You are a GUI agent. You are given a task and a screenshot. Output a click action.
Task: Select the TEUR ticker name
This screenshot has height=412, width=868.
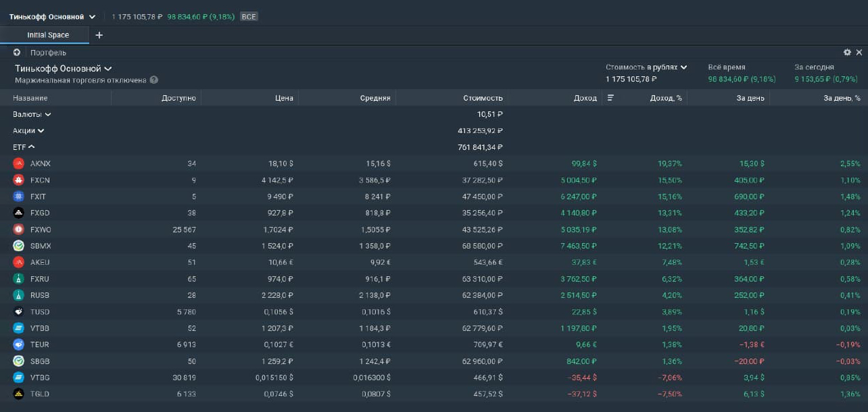point(40,344)
